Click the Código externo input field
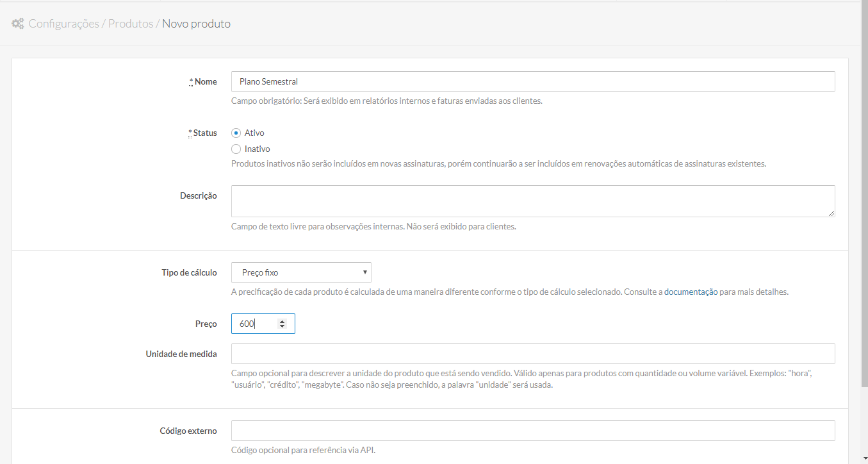Viewport: 868px width, 464px height. point(532,431)
